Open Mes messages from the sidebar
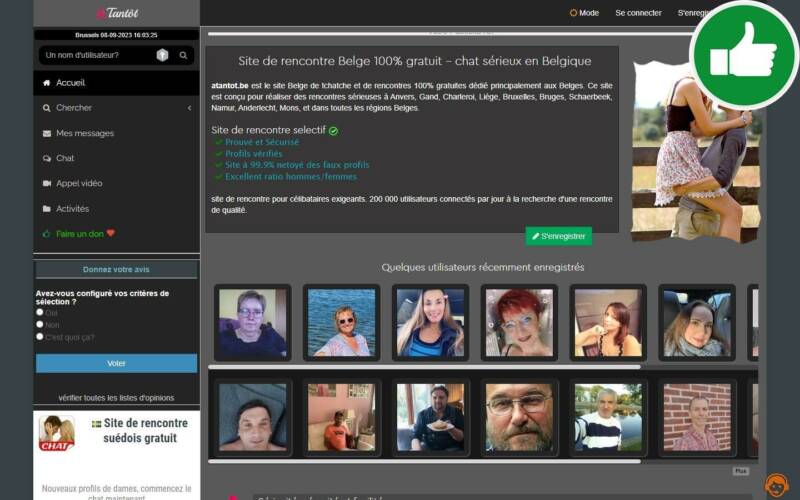The height and width of the screenshot is (500, 800). [84, 133]
